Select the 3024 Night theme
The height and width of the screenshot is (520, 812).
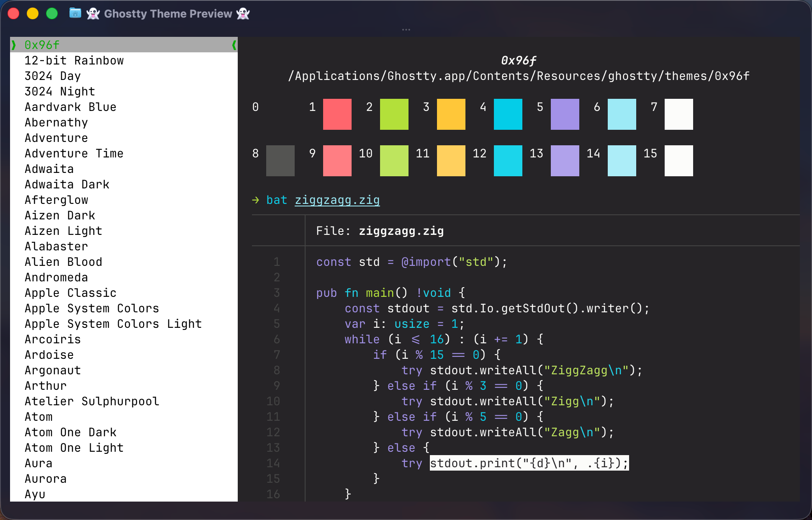124,91
